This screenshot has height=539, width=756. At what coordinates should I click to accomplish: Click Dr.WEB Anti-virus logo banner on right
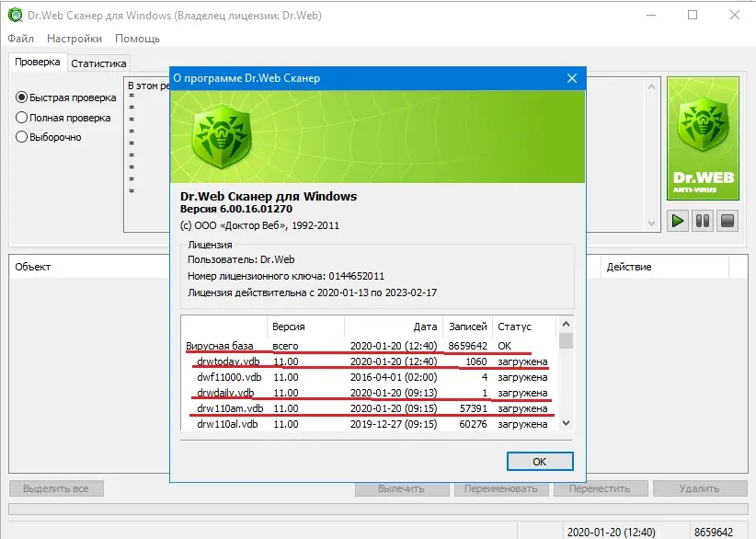tap(703, 138)
